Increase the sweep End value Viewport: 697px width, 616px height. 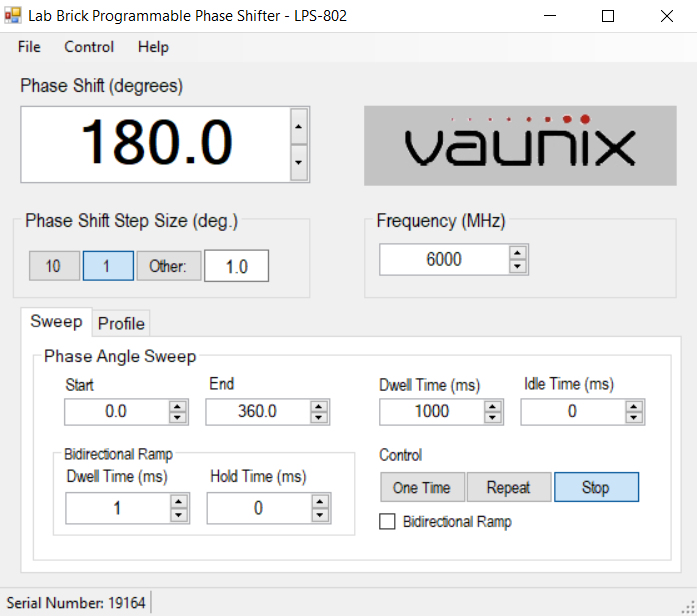(x=319, y=406)
